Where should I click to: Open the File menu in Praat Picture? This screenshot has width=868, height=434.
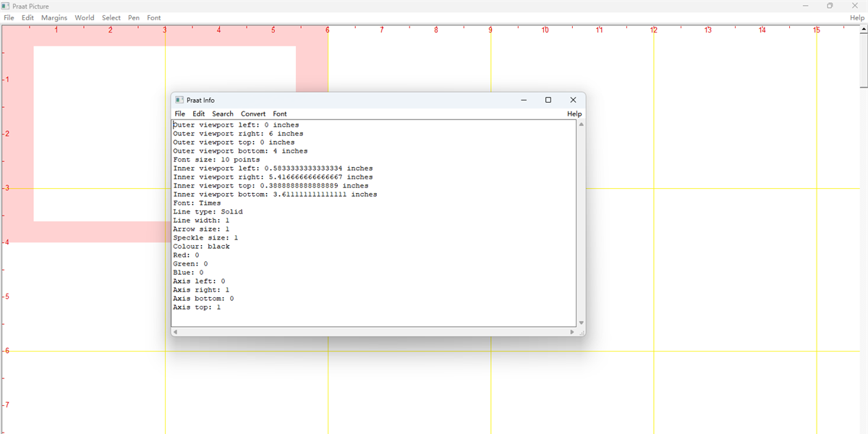[9, 17]
